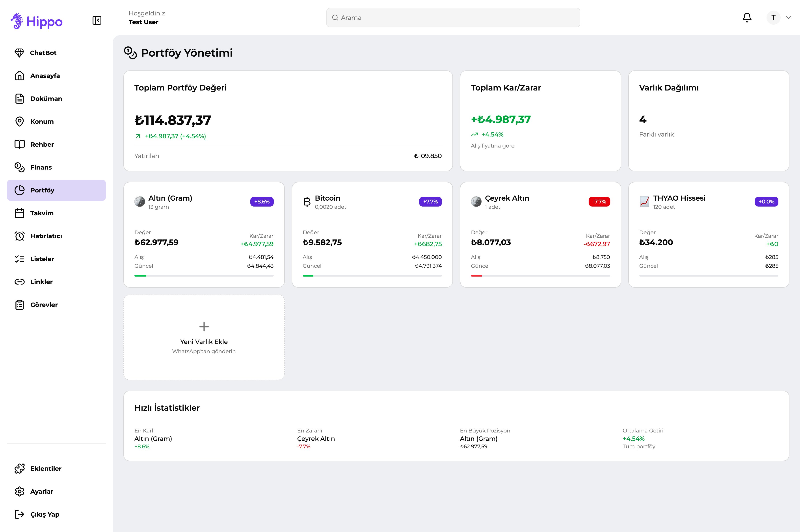The image size is (800, 532).
Task: Click the Bitcoin asset icon
Action: click(307, 202)
